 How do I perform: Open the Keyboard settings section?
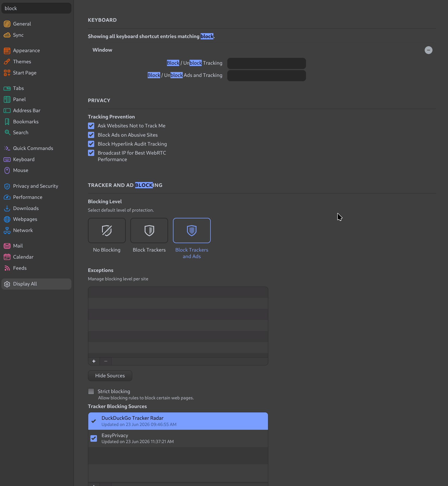[x=36, y=159]
